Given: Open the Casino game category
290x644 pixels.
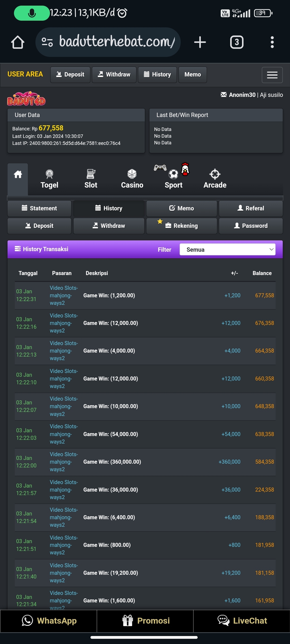Looking at the screenshot, I should [x=132, y=179].
